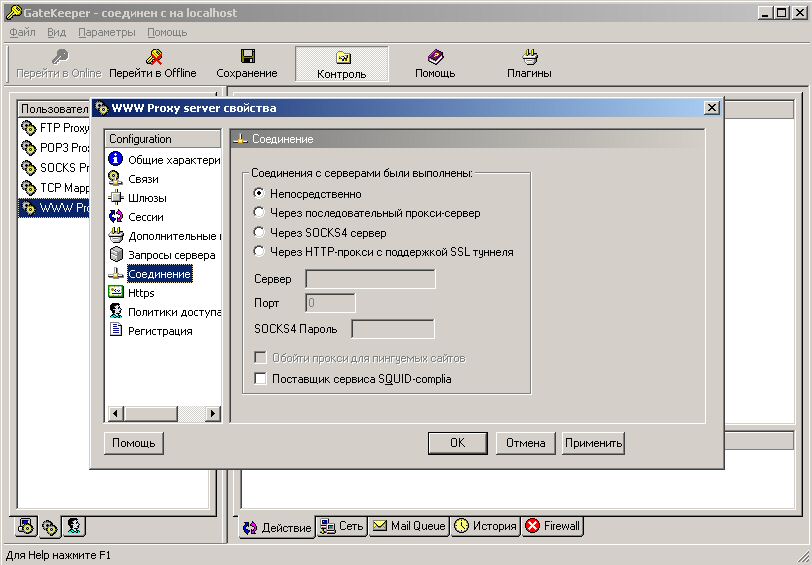Click the gears tab icon at bottom left

50,527
